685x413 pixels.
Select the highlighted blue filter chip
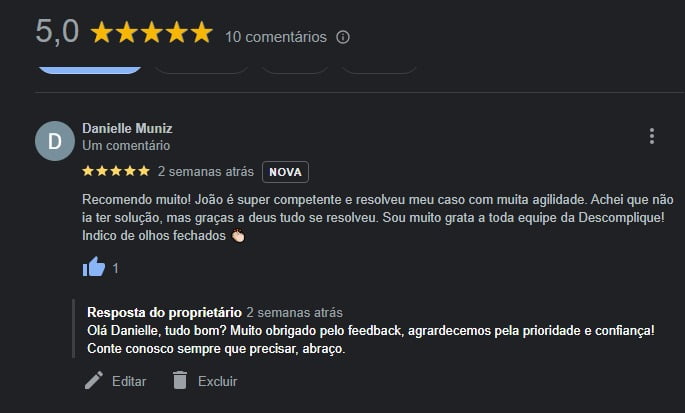[90, 67]
